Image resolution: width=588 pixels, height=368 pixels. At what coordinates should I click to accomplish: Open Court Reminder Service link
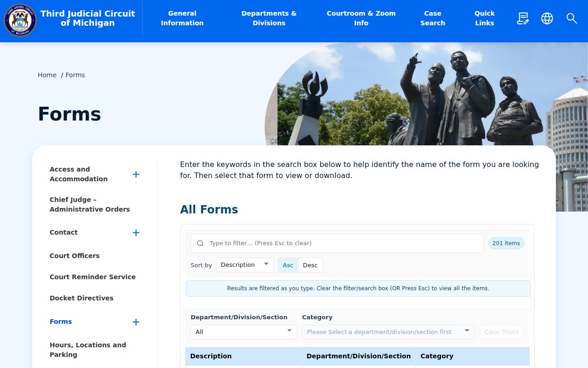[93, 277]
